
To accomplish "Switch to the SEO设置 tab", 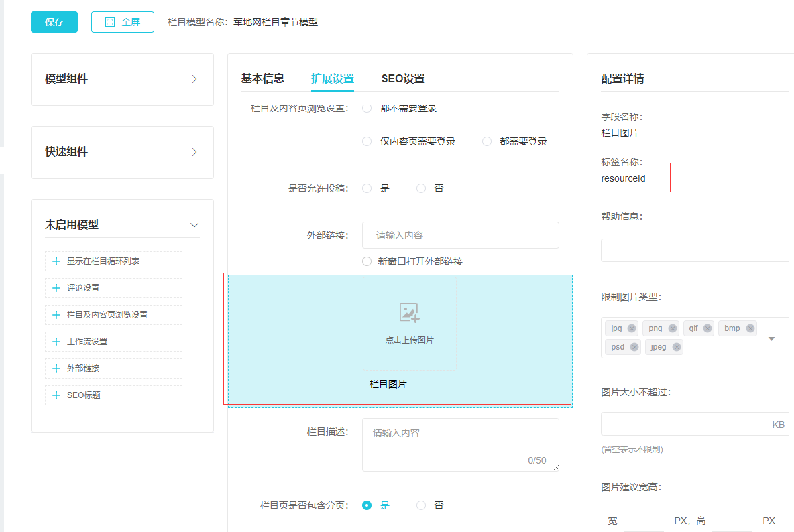I will [403, 78].
